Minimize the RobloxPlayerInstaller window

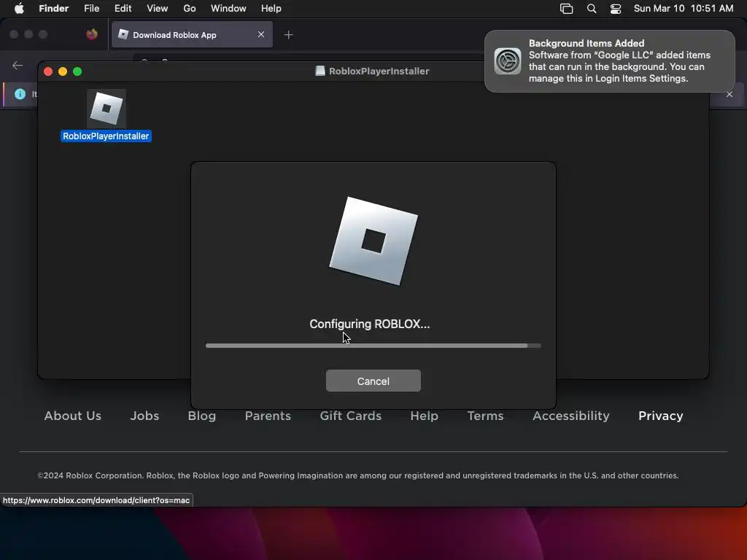(x=63, y=71)
